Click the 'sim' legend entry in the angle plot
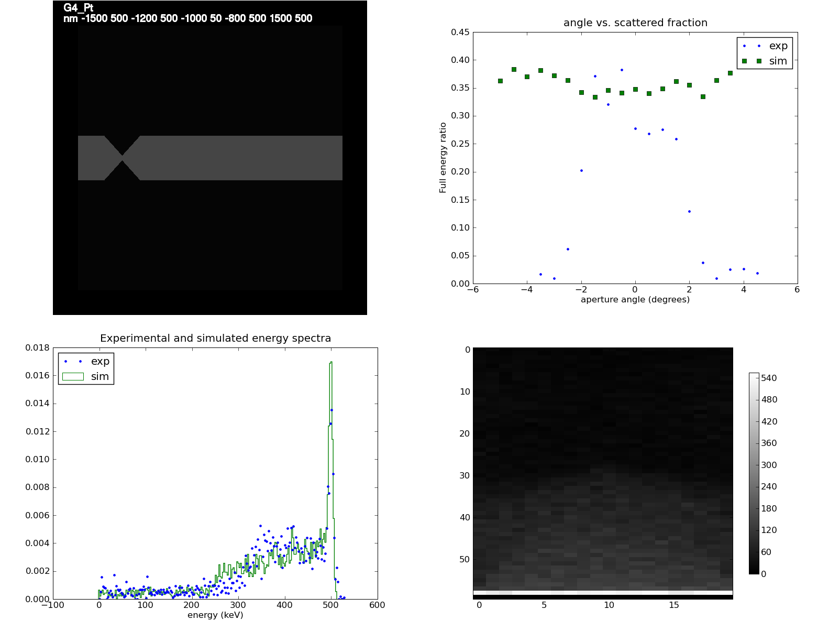Viewport: 840px width, 631px height. click(778, 61)
